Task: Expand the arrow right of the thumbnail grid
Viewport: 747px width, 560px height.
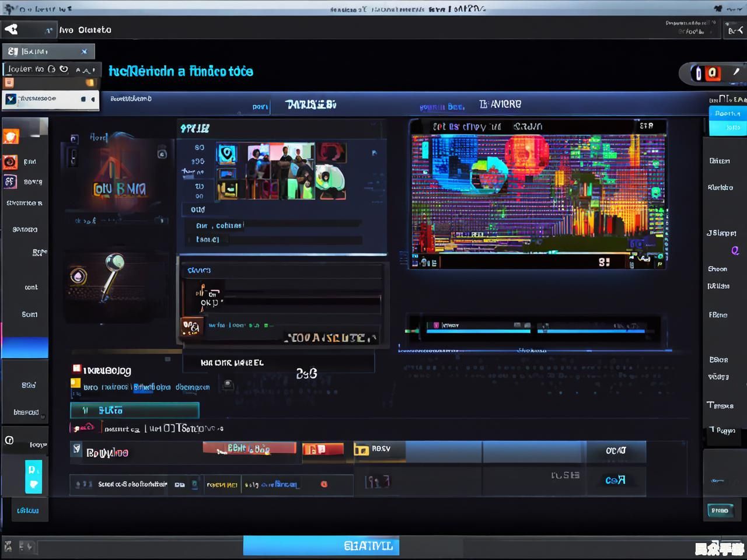Action: click(374, 153)
